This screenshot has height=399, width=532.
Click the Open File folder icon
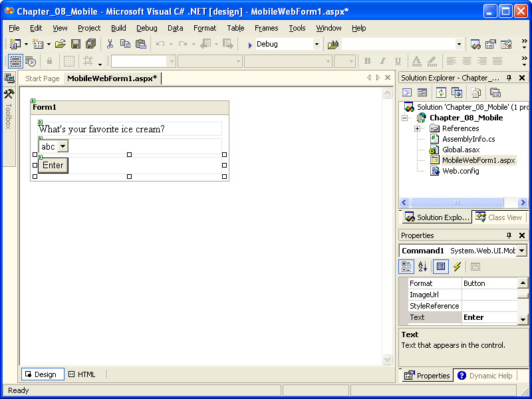tap(60, 44)
